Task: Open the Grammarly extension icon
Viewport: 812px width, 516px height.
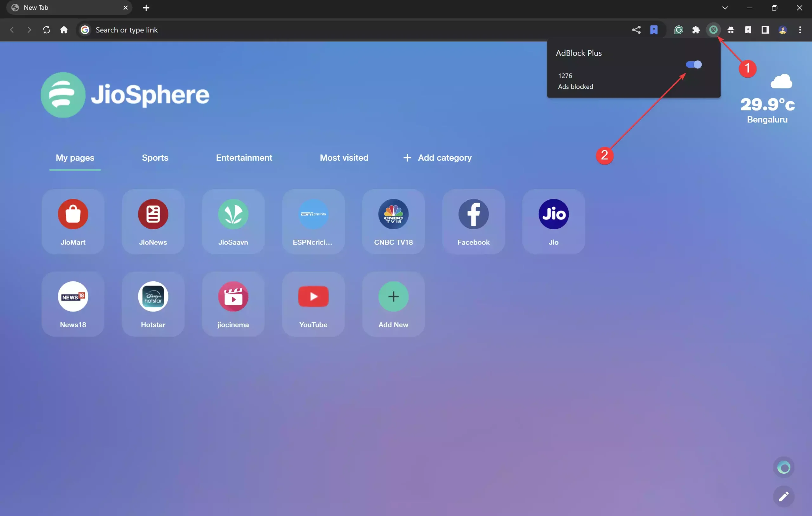Action: tap(678, 30)
